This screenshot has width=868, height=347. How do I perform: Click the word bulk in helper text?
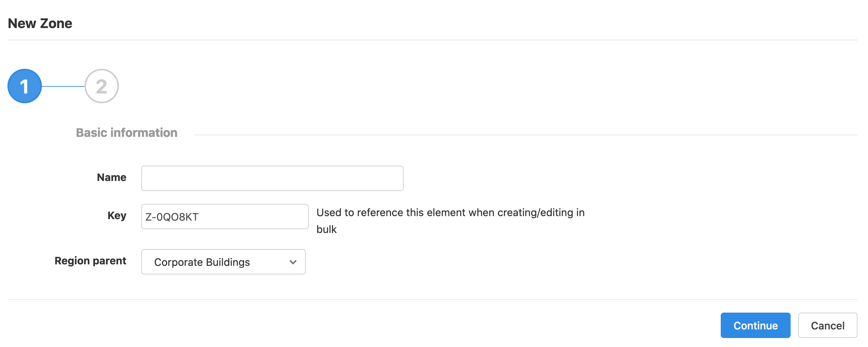[326, 229]
